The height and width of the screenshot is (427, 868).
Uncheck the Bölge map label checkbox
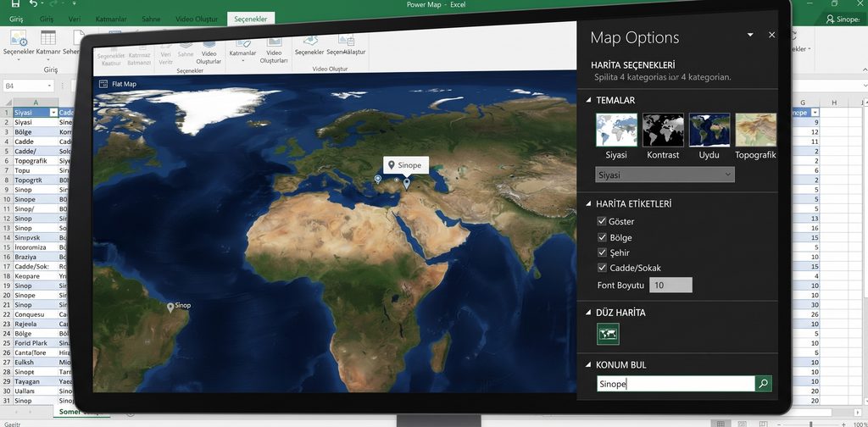[602, 237]
